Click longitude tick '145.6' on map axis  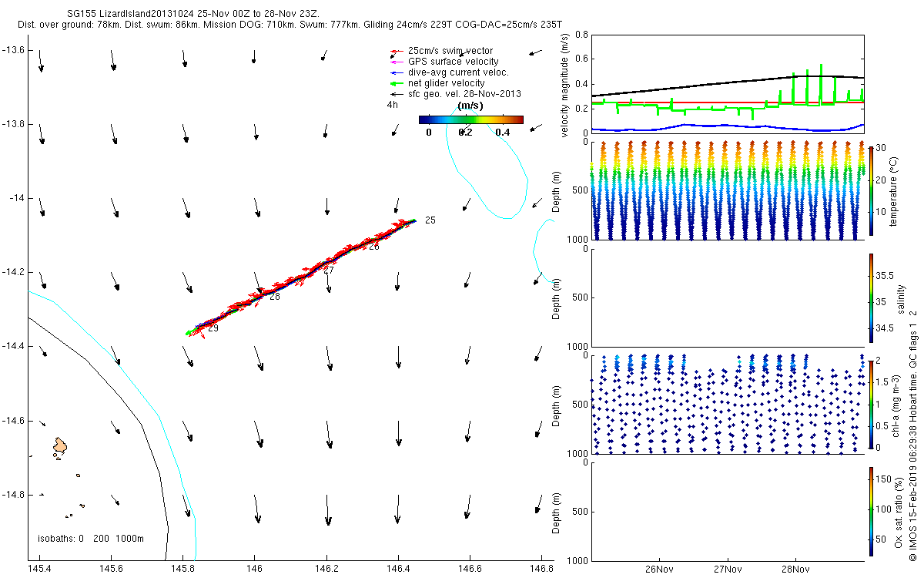[111, 570]
